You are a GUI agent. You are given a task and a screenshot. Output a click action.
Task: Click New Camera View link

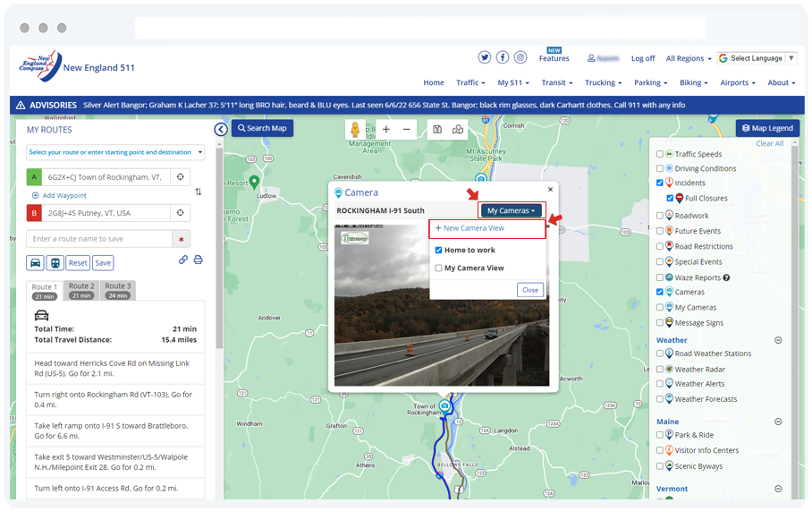click(469, 228)
